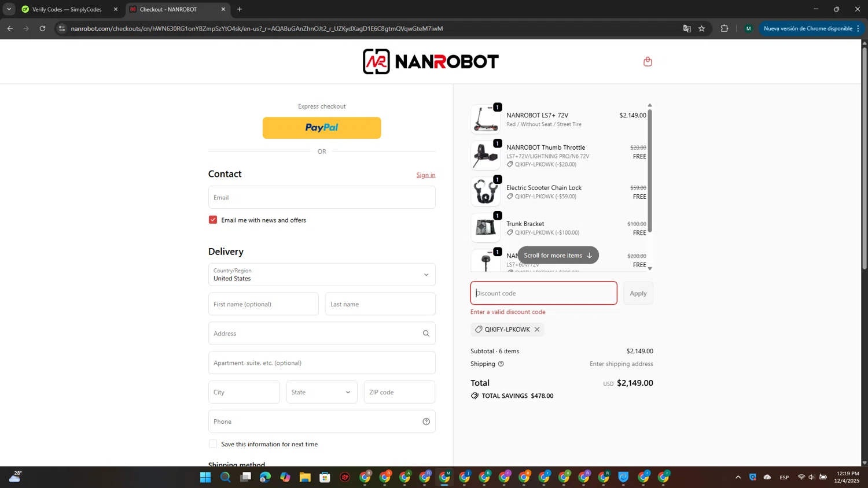Click the Phone input field
This screenshot has width=868, height=488.
[x=322, y=422]
